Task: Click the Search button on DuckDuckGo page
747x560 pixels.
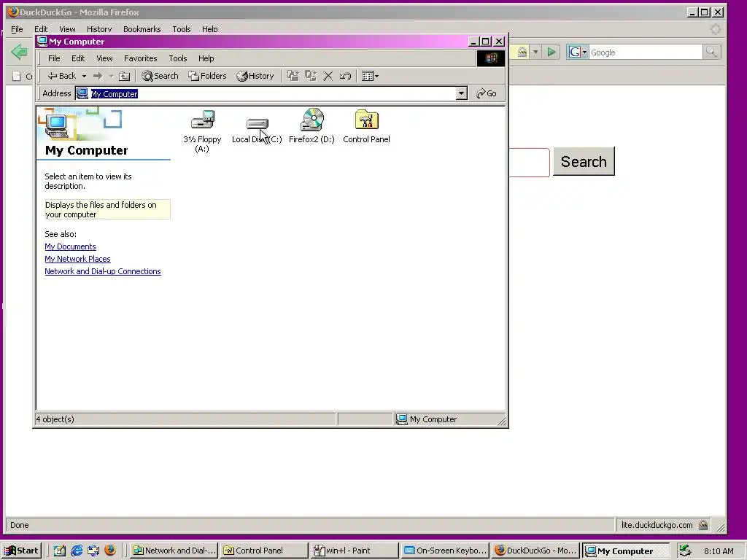Action: (584, 161)
